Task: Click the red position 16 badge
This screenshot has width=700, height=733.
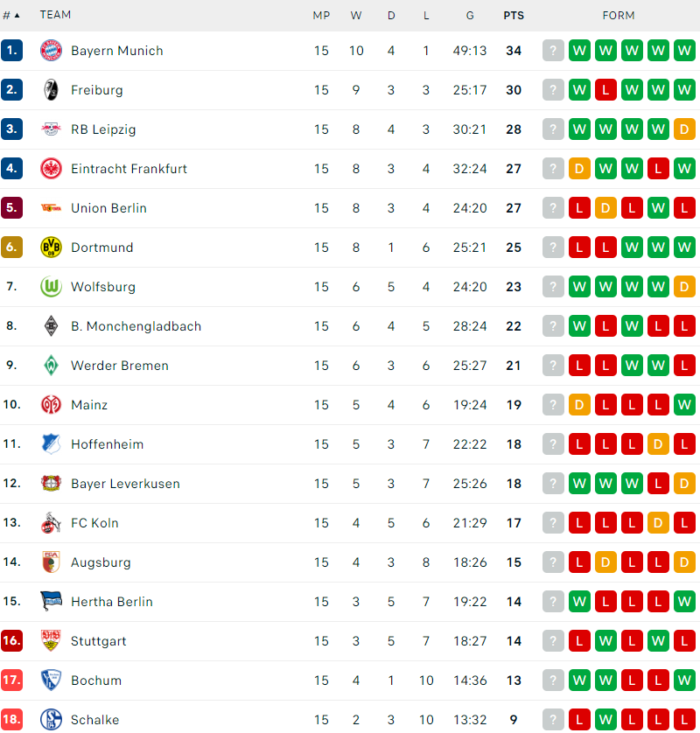Action: pyautogui.click(x=11, y=640)
